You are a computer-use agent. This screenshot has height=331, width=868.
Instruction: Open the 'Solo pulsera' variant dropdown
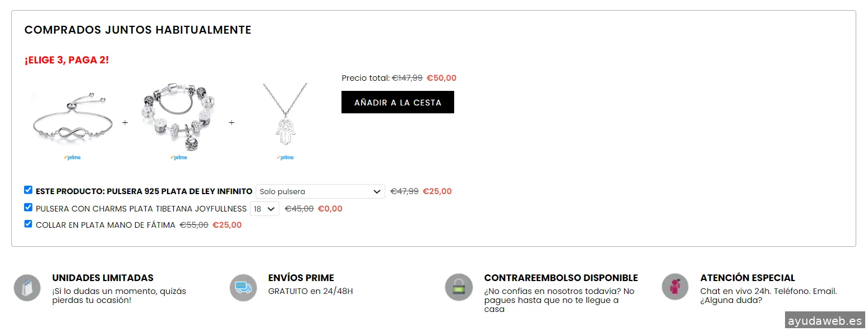click(320, 191)
